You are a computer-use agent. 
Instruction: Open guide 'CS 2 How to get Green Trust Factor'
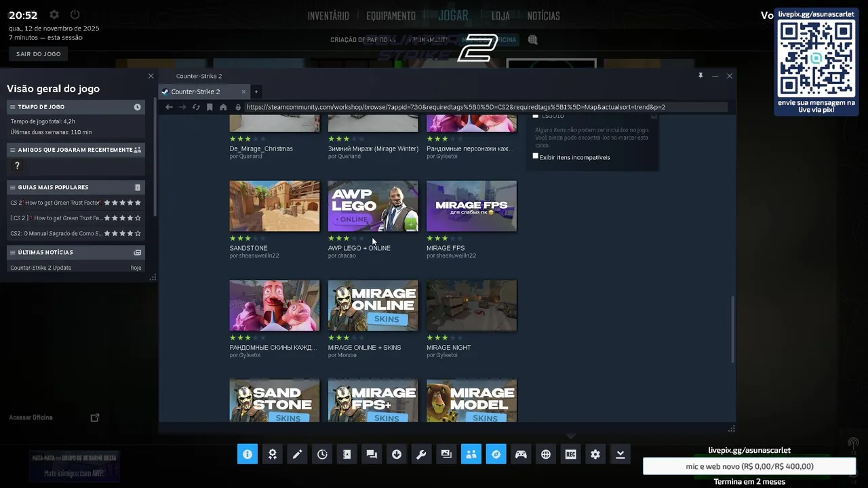(56, 203)
